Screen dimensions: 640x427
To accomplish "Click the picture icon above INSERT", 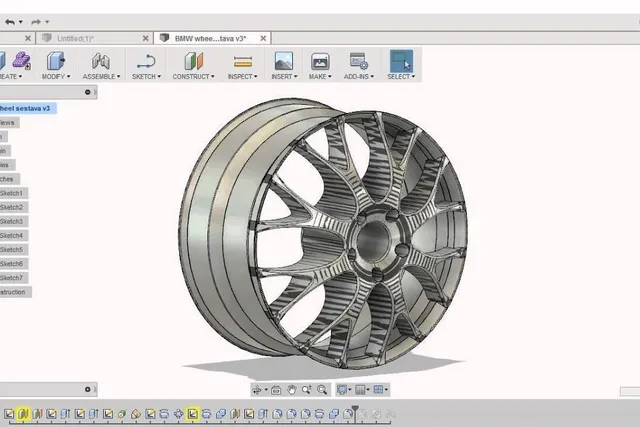I will click(x=284, y=61).
